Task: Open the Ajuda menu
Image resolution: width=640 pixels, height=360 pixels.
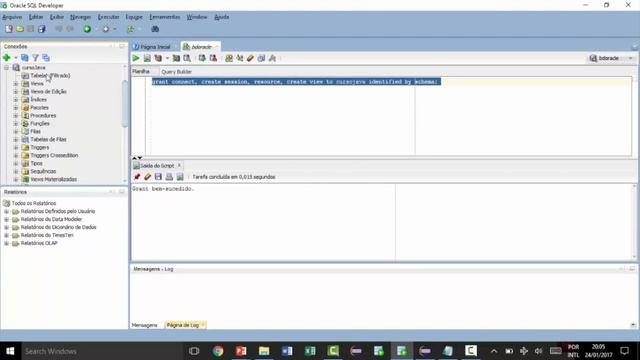Action: coord(222,17)
